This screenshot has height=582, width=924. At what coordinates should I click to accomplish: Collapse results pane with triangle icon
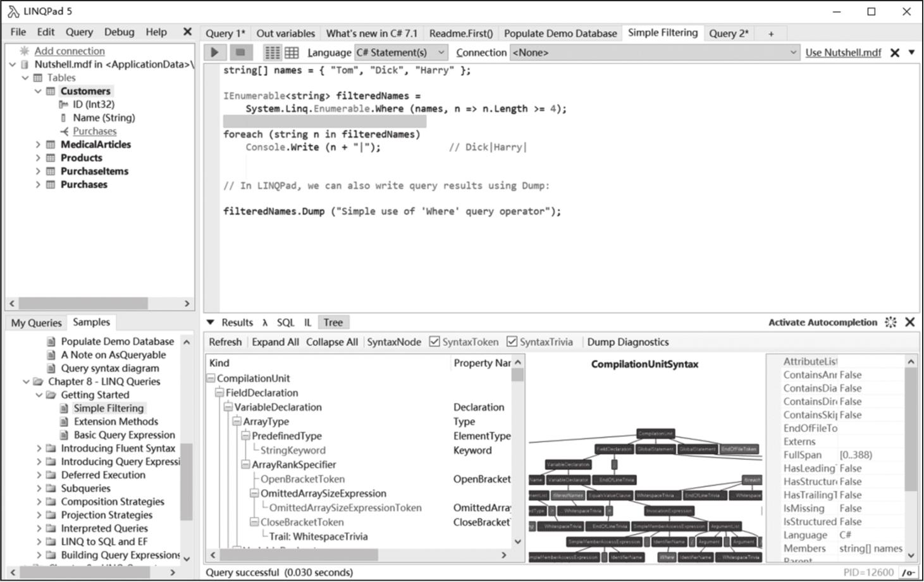211,323
